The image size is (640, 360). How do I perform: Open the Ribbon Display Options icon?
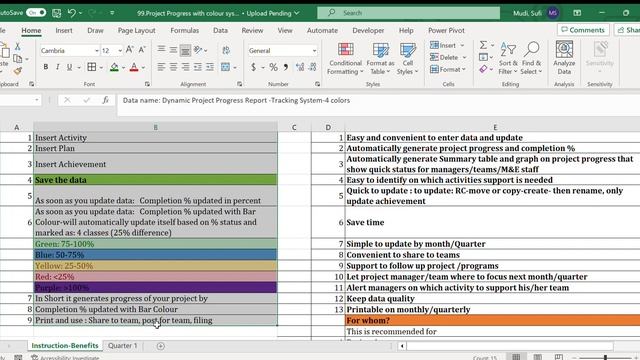pos(577,13)
